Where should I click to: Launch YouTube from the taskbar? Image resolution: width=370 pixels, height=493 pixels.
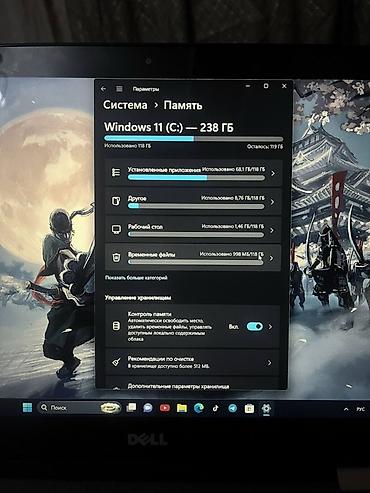[165, 408]
